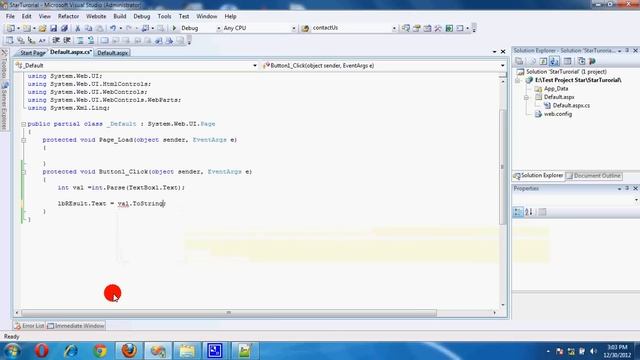Open the Refactor menu

point(68,16)
